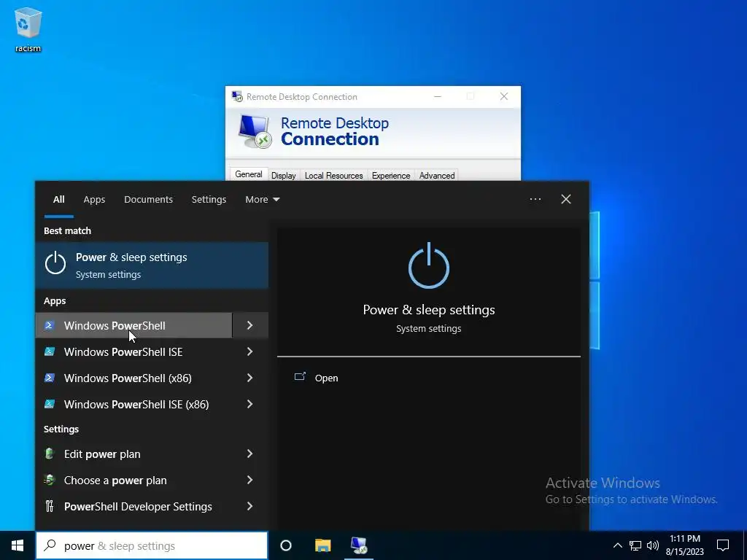Switch to the Settings search filter

209,200
